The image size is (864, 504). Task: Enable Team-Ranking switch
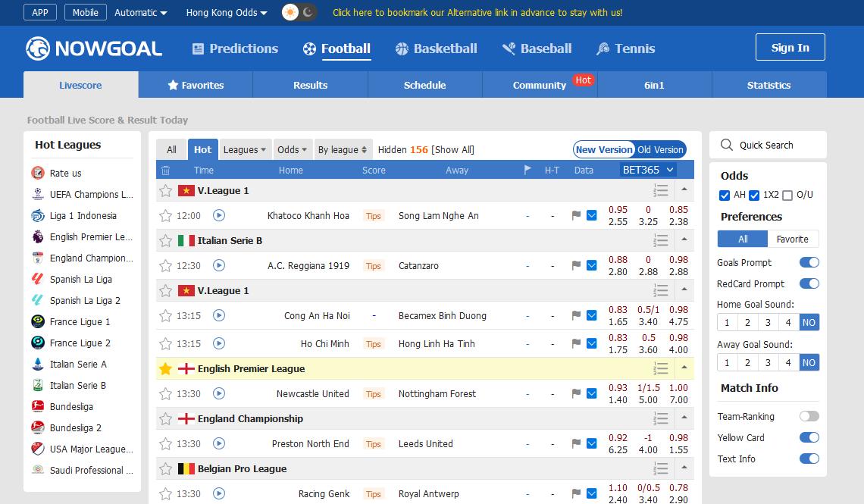point(809,416)
